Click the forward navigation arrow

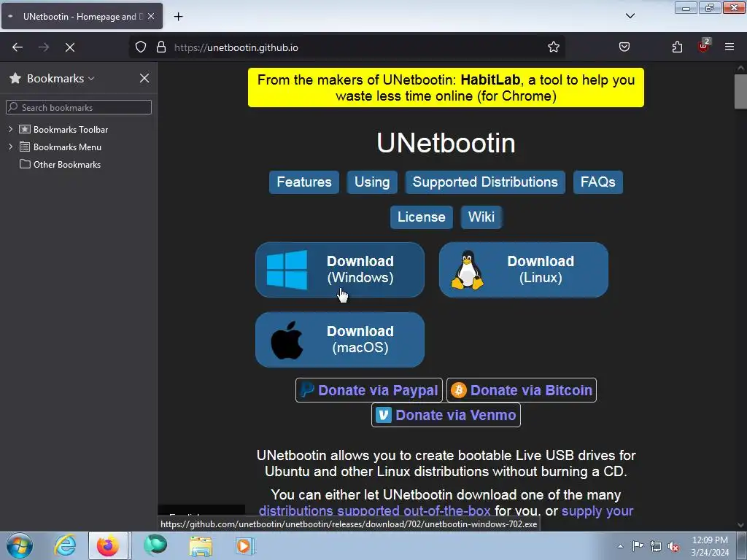click(44, 47)
